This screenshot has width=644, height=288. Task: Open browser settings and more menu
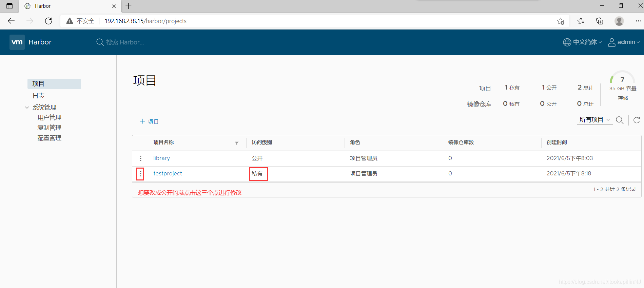click(x=638, y=21)
